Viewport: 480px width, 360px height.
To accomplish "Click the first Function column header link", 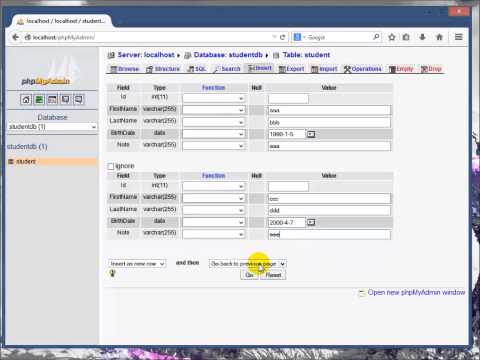I will (214, 88).
